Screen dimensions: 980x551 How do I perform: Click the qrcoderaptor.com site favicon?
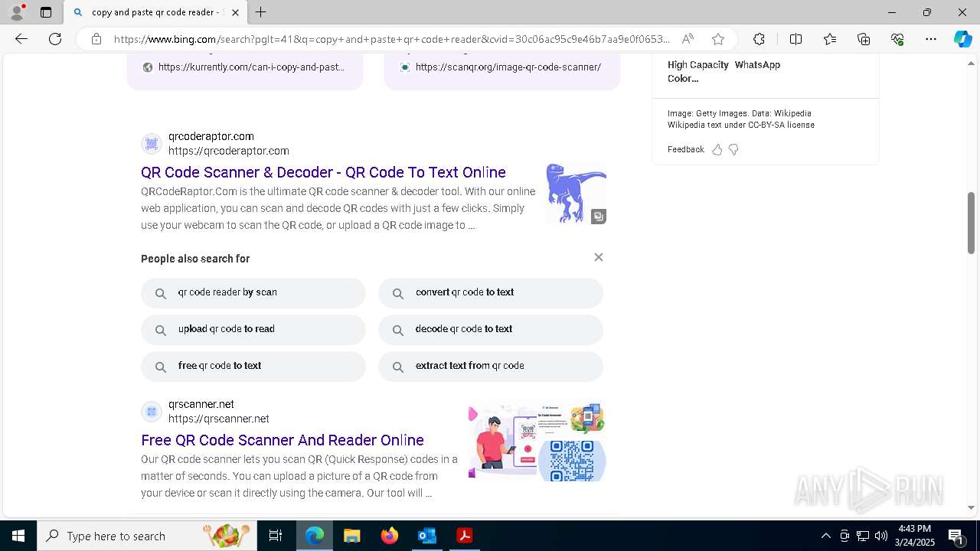(152, 144)
